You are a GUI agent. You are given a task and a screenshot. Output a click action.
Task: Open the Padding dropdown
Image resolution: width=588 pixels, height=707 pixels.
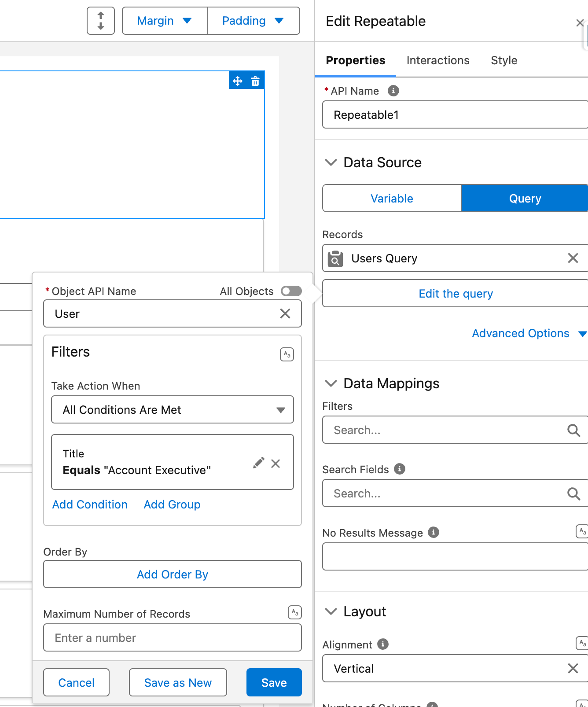point(254,21)
